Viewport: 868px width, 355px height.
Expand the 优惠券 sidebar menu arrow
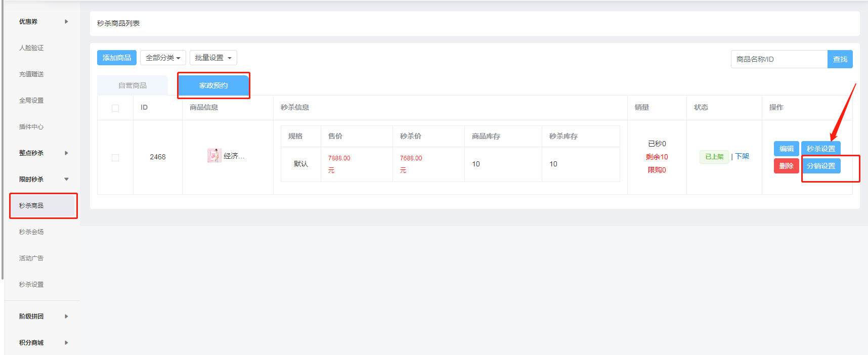(x=66, y=22)
